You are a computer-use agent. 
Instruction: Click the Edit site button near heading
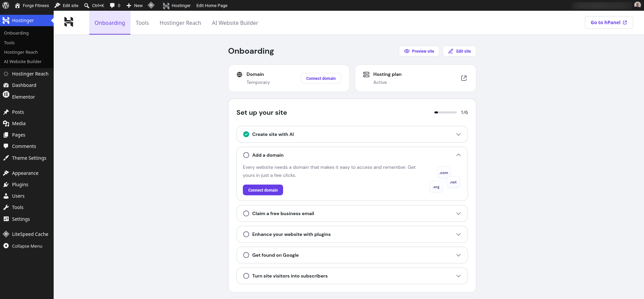pos(460,51)
